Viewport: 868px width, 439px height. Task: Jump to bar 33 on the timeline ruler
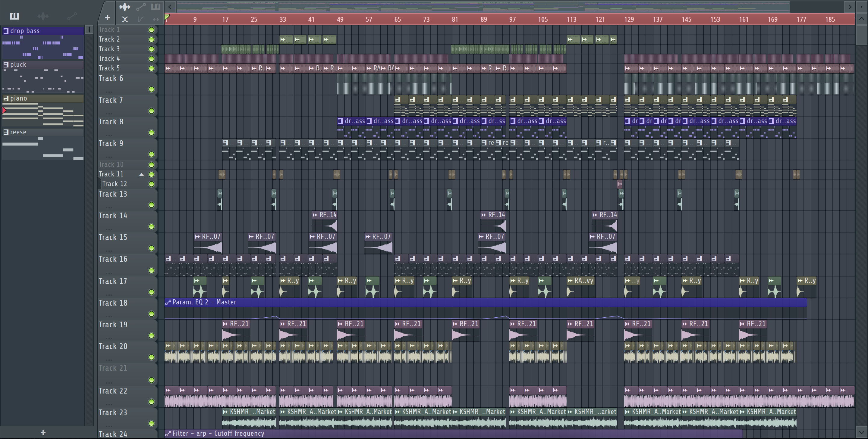click(283, 20)
